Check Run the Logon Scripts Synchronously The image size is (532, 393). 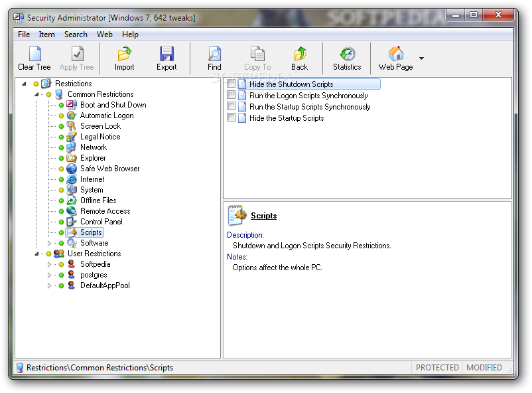[x=232, y=95]
